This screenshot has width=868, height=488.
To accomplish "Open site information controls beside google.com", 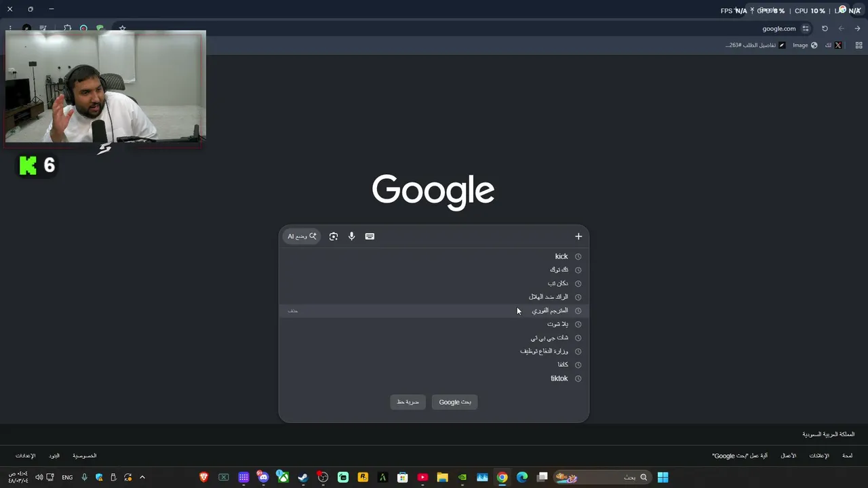I will coord(806,28).
